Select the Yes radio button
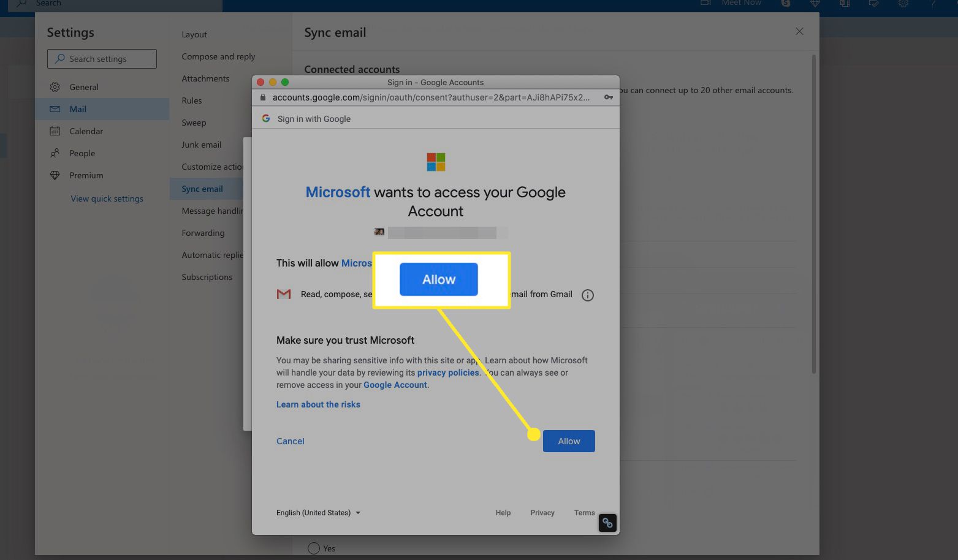 pos(314,548)
